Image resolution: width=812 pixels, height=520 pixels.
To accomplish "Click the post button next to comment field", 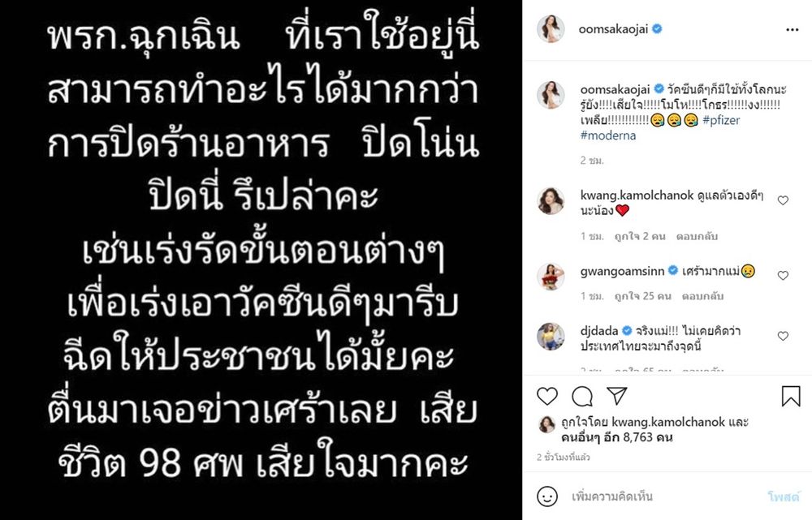I will [783, 496].
